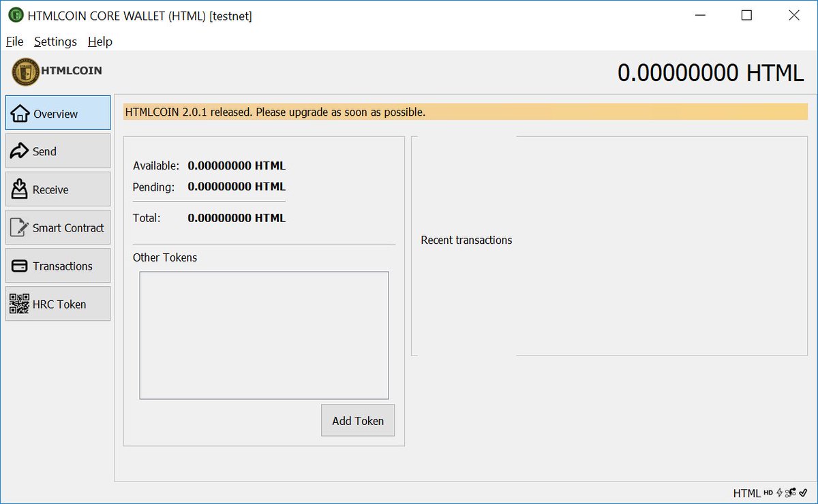Click the staking lightning bolt status icon
Image resolution: width=818 pixels, height=504 pixels.
tap(779, 493)
